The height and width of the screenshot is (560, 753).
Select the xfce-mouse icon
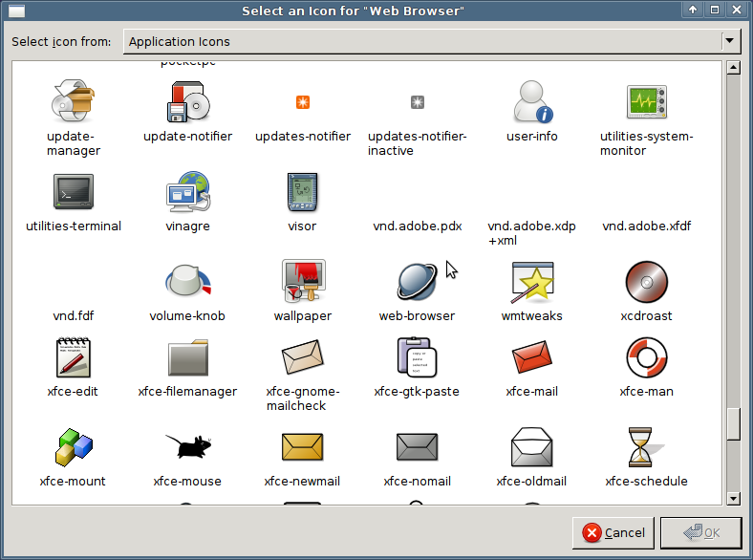click(x=187, y=446)
